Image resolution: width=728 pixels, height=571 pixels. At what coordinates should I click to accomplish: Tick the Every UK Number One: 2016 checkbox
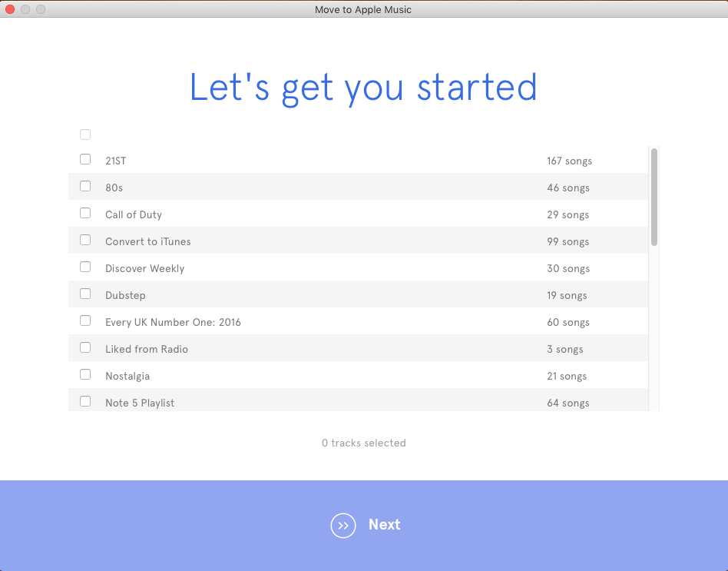85,320
